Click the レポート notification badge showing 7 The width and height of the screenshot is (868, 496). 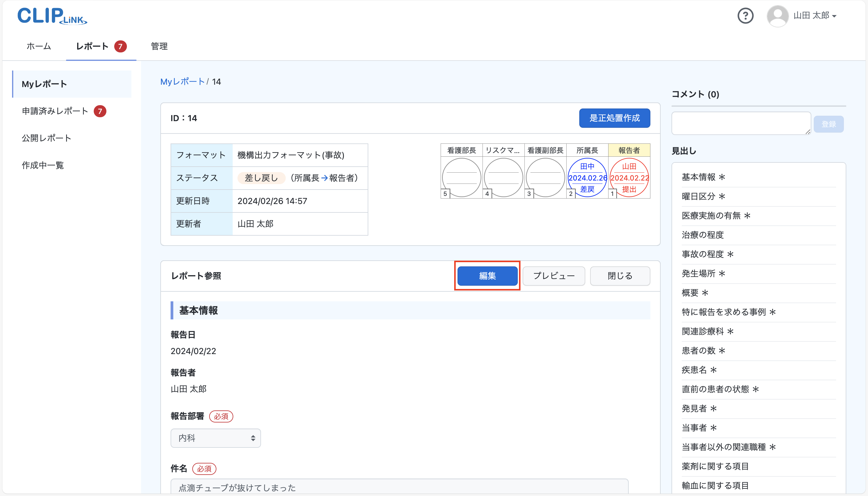(121, 46)
